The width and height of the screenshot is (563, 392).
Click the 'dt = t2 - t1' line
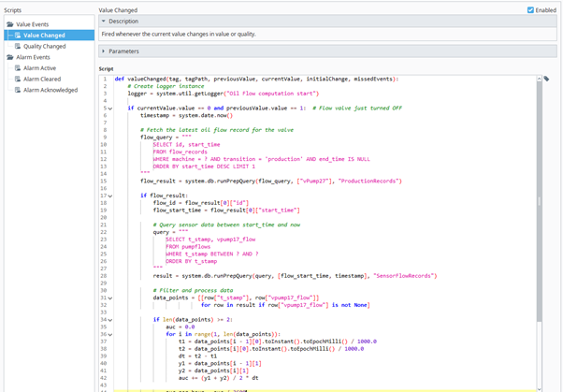tap(197, 356)
